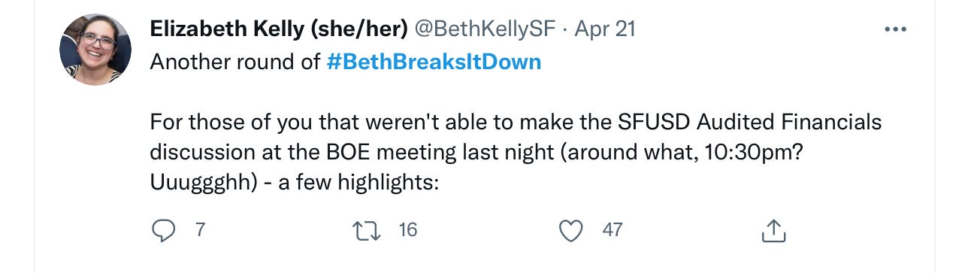Click the reply count of 7

199,229
